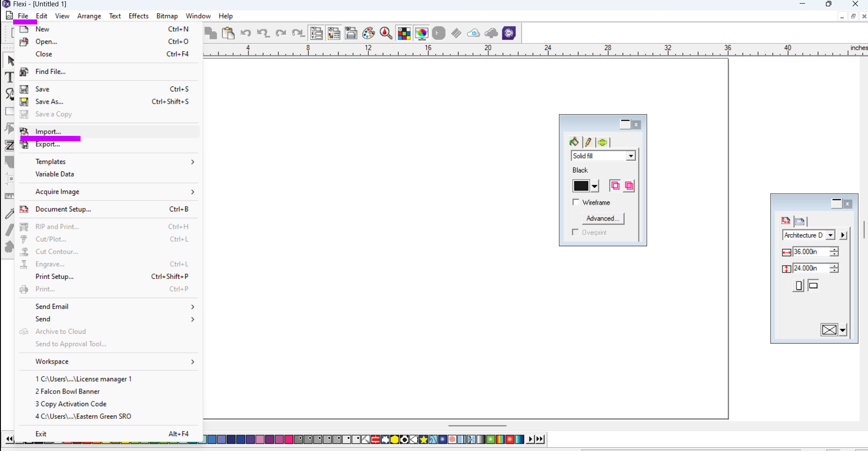Image resolution: width=868 pixels, height=451 pixels.
Task: Choose Import... from the File menu
Action: pyautogui.click(x=108, y=132)
